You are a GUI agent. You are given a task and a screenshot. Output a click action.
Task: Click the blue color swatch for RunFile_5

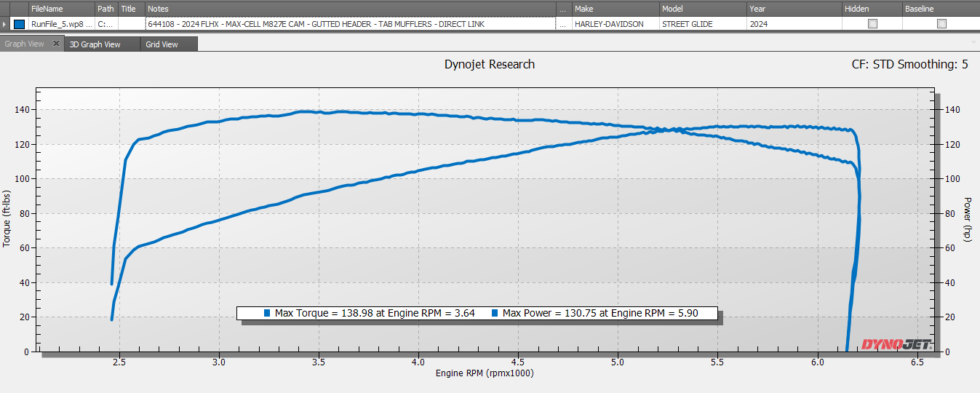click(19, 24)
